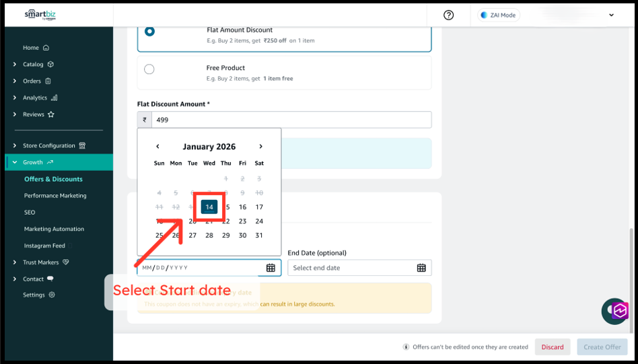The image size is (638, 364).
Task: Click the Start Date calendar icon
Action: 271,268
